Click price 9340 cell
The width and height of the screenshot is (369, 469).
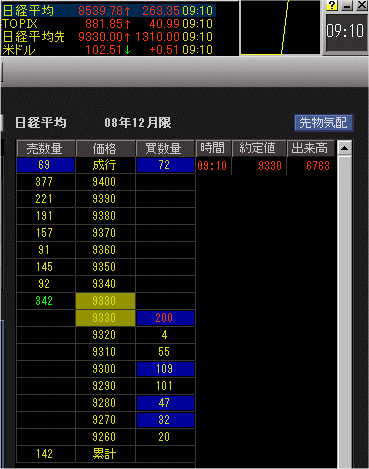[105, 284]
